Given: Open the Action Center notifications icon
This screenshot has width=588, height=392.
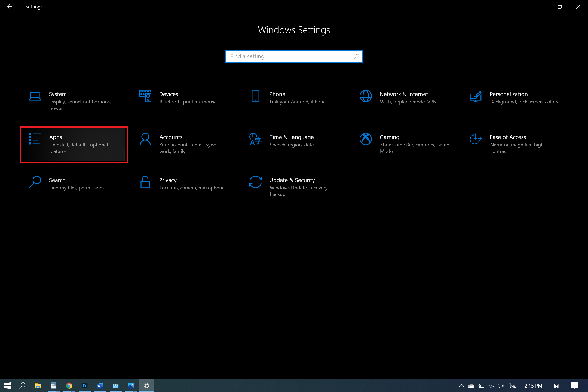Looking at the screenshot, I should pos(574,386).
